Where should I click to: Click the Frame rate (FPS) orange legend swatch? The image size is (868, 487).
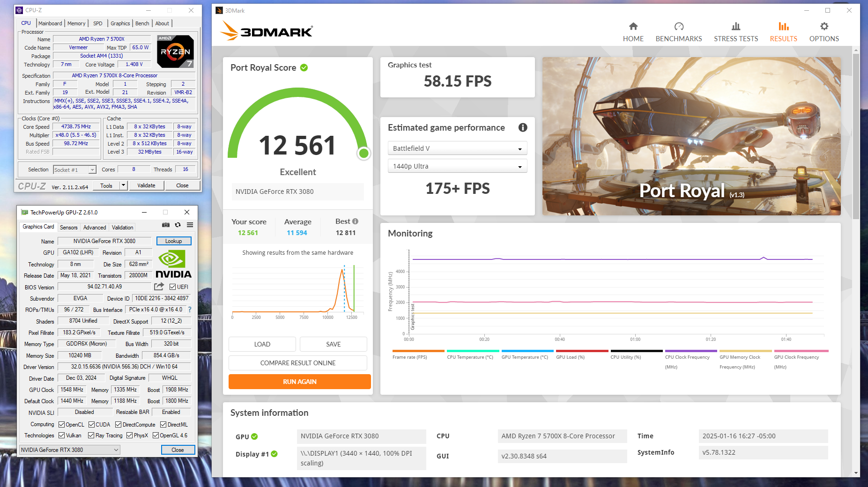[x=418, y=351]
